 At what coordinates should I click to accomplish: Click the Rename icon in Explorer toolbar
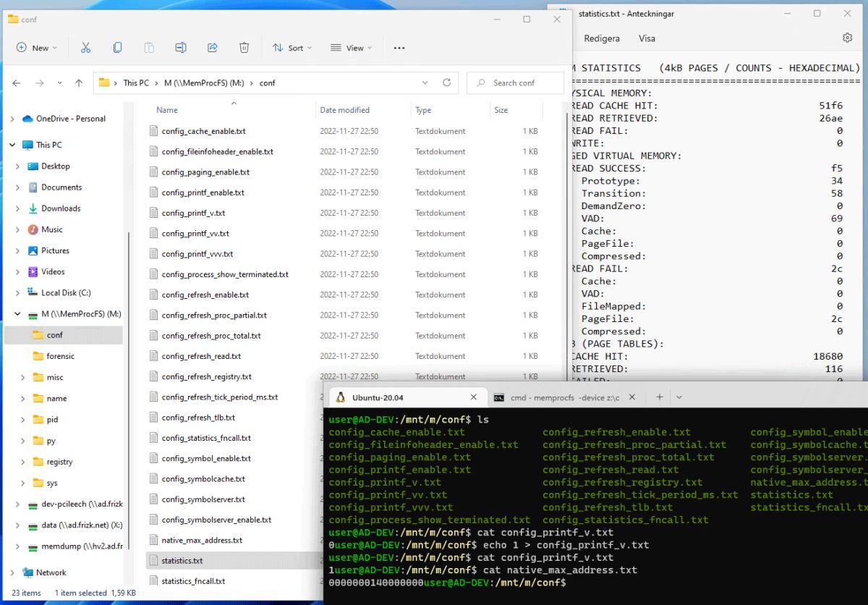tap(181, 48)
